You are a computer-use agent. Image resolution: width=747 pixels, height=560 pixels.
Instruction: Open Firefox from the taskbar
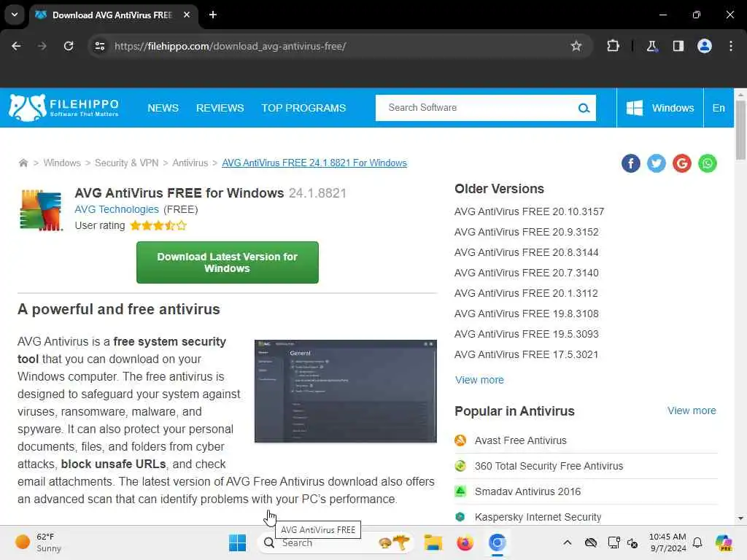(x=465, y=542)
